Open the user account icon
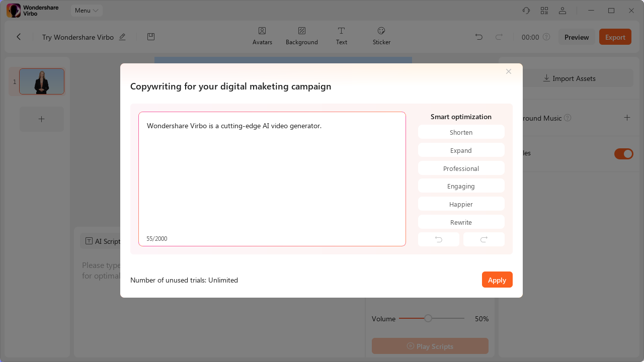 (562, 11)
